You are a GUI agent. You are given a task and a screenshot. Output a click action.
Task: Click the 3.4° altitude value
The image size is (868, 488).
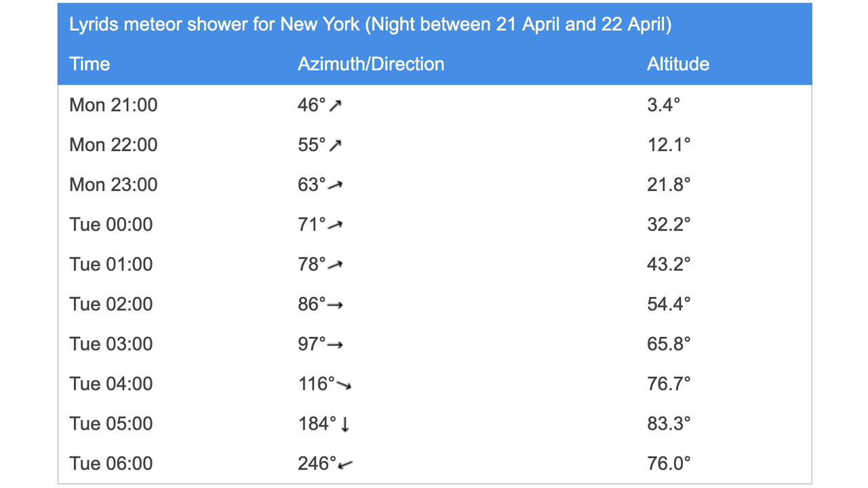663,105
